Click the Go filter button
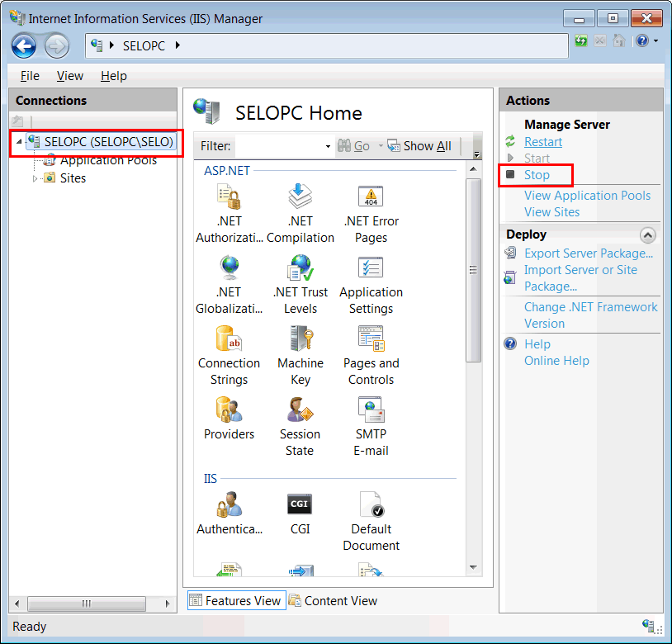 click(x=353, y=146)
